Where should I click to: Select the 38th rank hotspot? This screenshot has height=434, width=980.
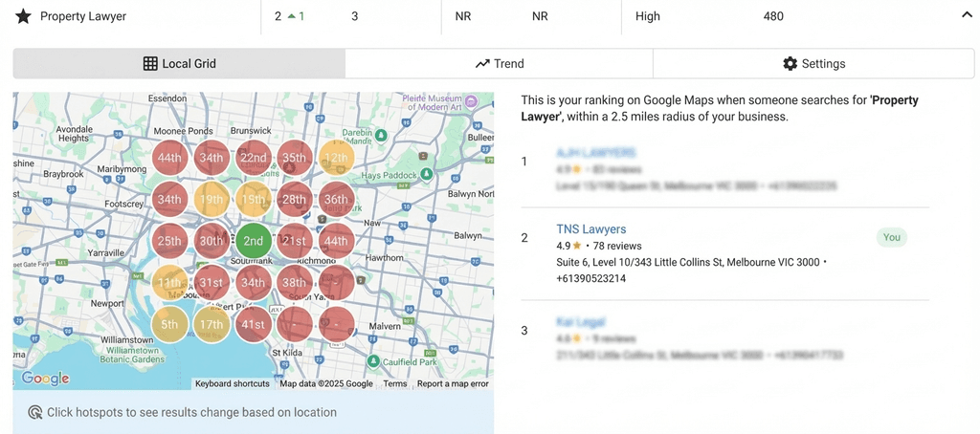295,283
